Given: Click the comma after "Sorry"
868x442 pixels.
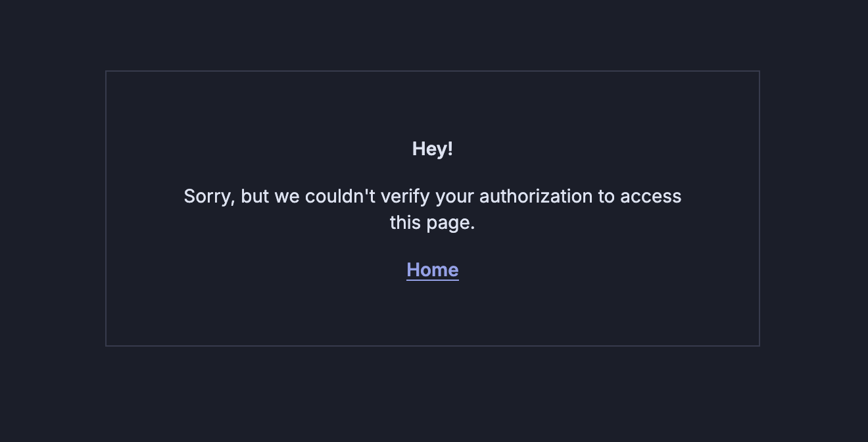Looking at the screenshot, I should tap(233, 201).
